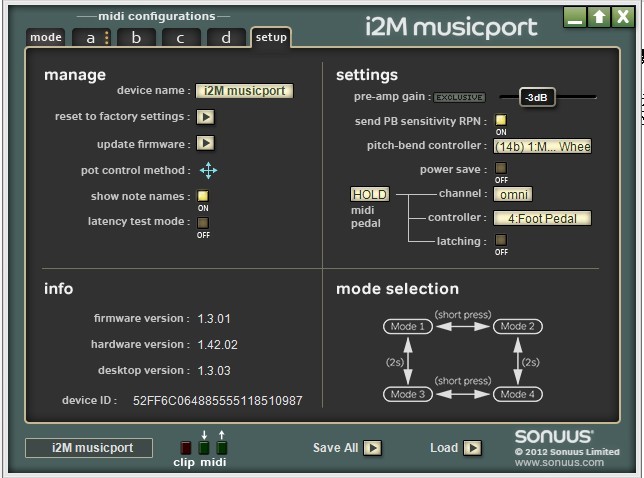This screenshot has height=478, width=644.
Task: Click the desktop version value 1.3.03
Action: pos(214,371)
